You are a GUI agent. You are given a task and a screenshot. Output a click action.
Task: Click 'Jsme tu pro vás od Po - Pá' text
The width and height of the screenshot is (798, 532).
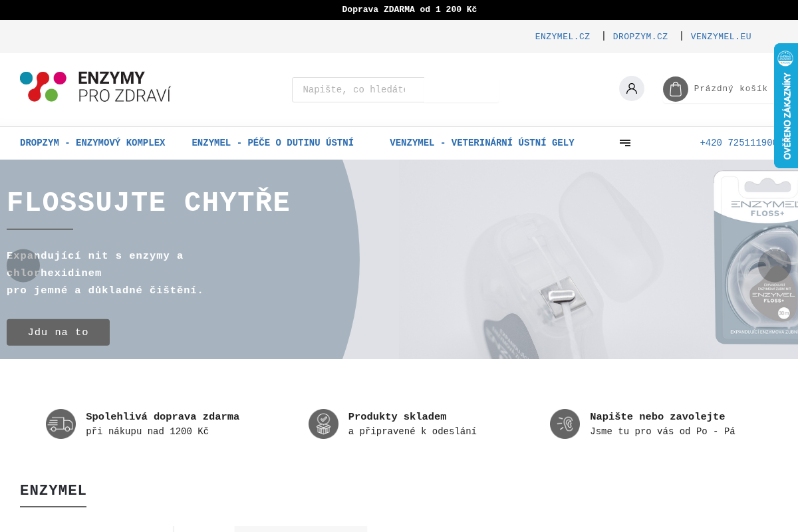(x=662, y=432)
